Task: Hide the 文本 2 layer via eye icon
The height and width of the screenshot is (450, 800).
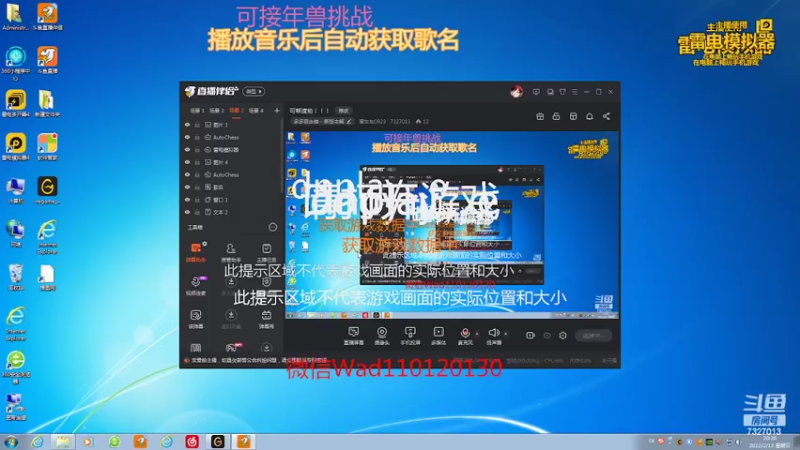Action: pyautogui.click(x=187, y=212)
